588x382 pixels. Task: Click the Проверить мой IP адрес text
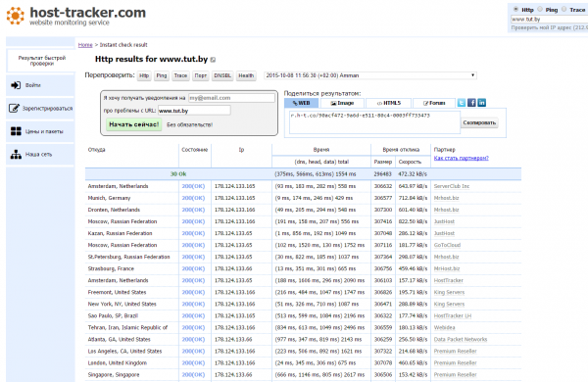click(x=550, y=27)
